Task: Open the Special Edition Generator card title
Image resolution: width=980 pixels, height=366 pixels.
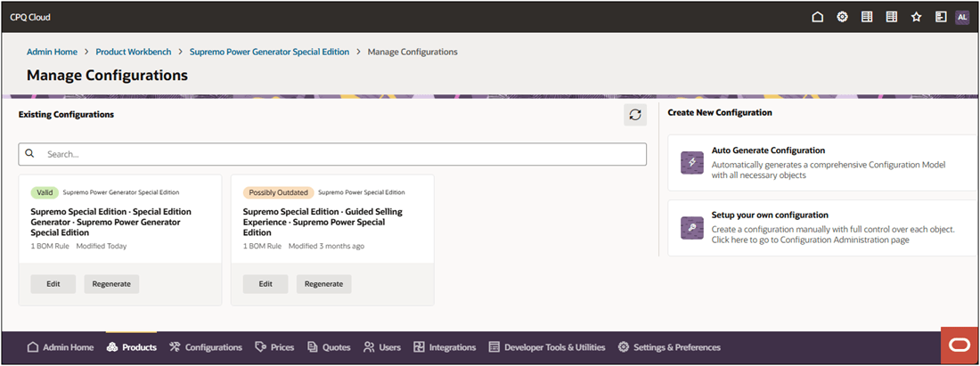Action: pos(111,222)
